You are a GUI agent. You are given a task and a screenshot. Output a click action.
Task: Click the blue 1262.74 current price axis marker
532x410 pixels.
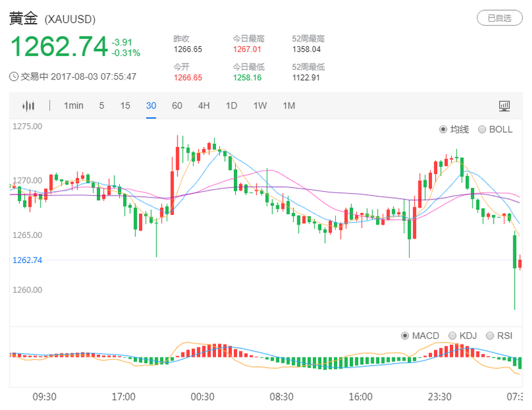28,261
